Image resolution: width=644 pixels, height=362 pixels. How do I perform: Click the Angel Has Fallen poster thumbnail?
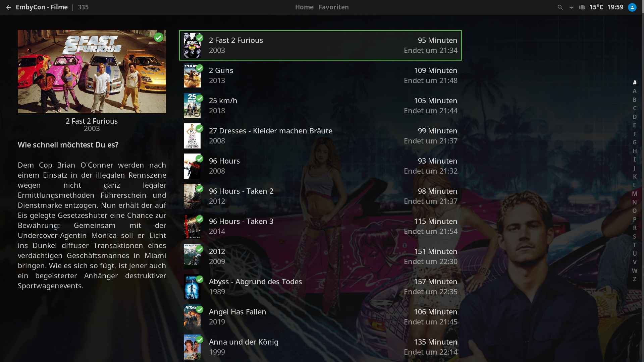pos(192,317)
